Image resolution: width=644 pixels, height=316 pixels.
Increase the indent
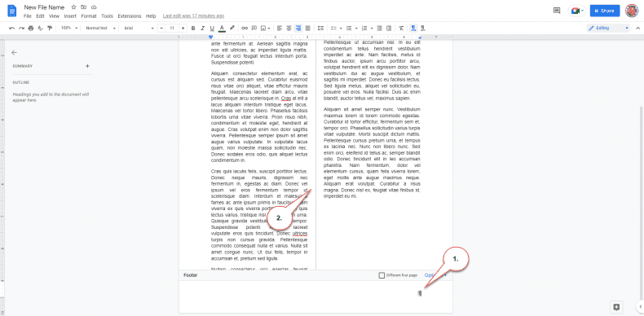(389, 29)
